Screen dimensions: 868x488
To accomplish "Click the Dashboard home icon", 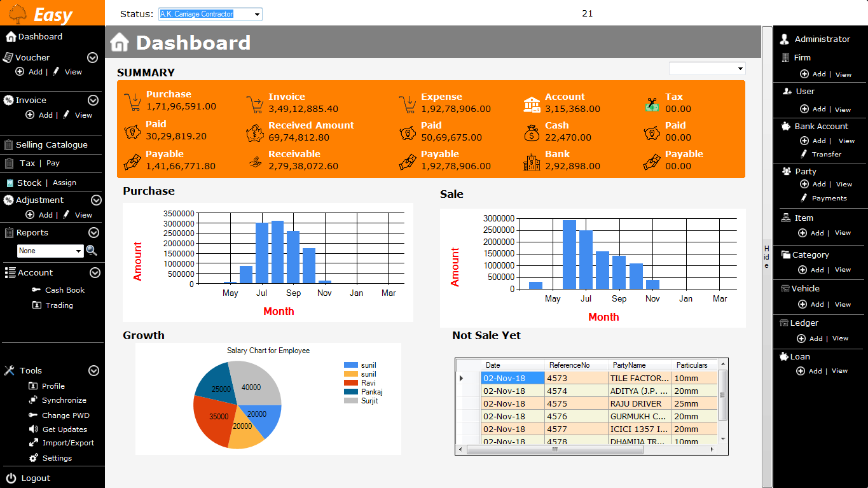I will point(10,36).
